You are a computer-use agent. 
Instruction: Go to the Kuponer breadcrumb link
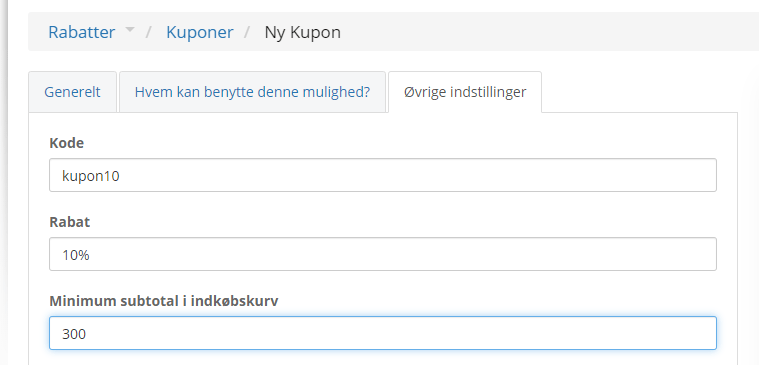[199, 32]
